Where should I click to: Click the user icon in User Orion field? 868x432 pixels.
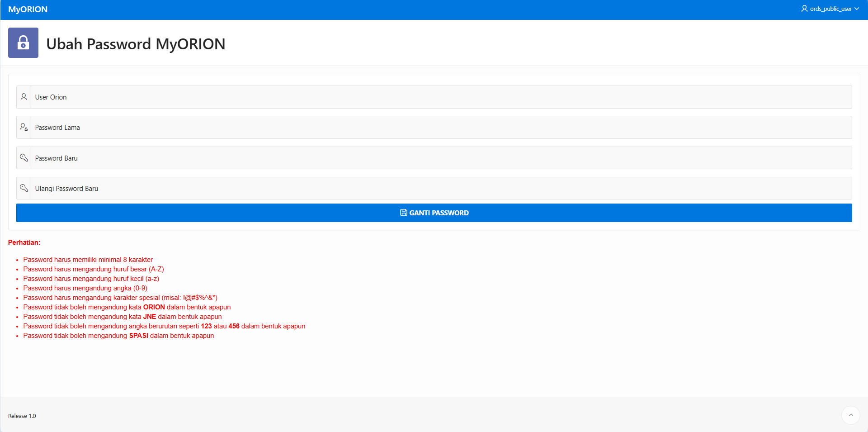24,97
